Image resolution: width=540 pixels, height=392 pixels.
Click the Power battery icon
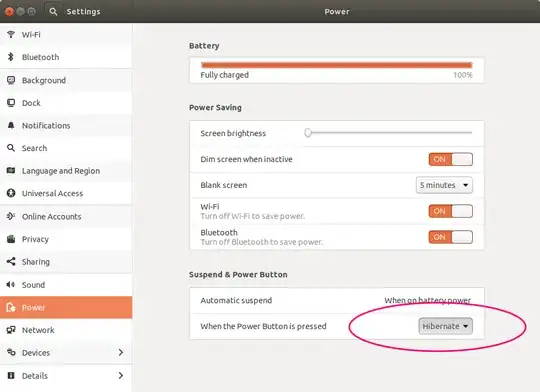point(11,307)
